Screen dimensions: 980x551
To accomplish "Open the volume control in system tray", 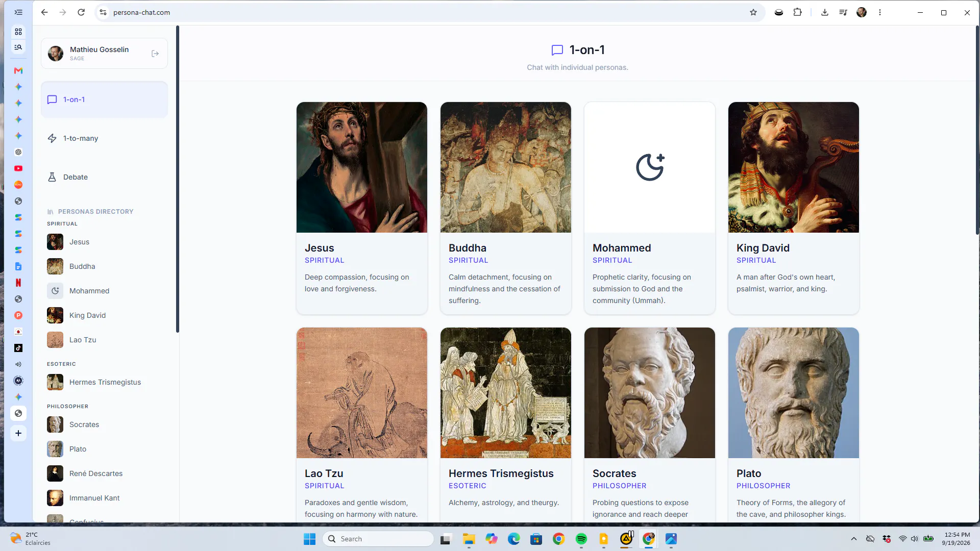I will click(x=915, y=539).
